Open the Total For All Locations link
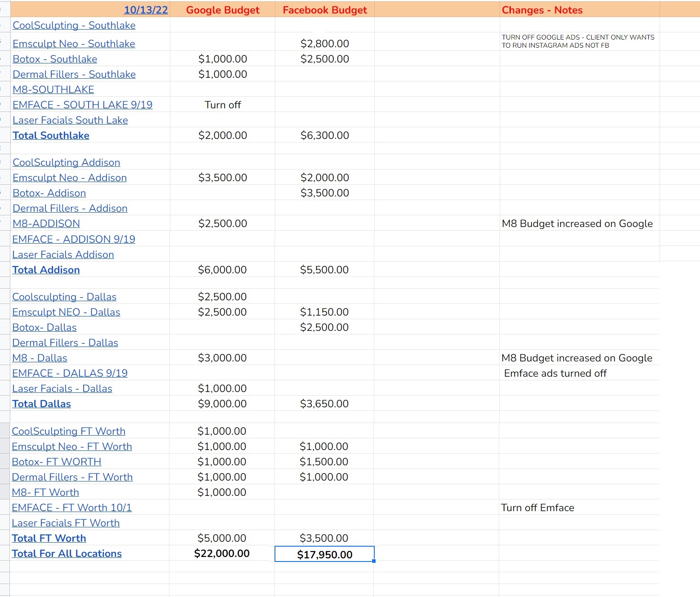Viewport: 700px width, 597px height. pos(66,553)
